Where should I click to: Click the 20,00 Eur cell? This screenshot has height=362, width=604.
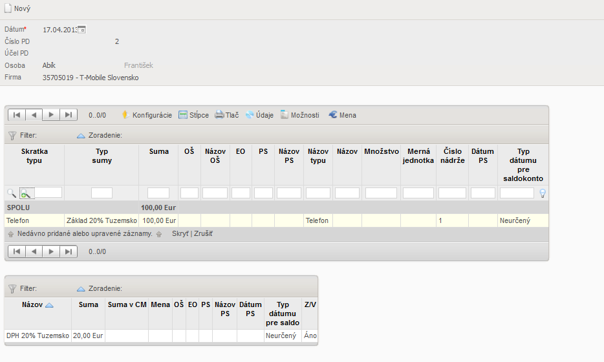tap(88, 336)
